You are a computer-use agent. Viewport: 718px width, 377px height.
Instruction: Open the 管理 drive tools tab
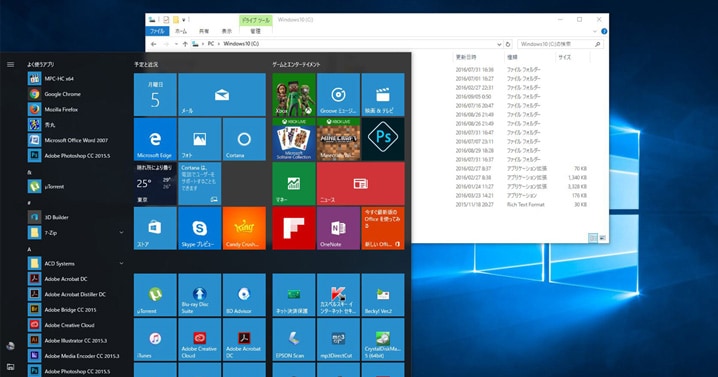[x=256, y=31]
